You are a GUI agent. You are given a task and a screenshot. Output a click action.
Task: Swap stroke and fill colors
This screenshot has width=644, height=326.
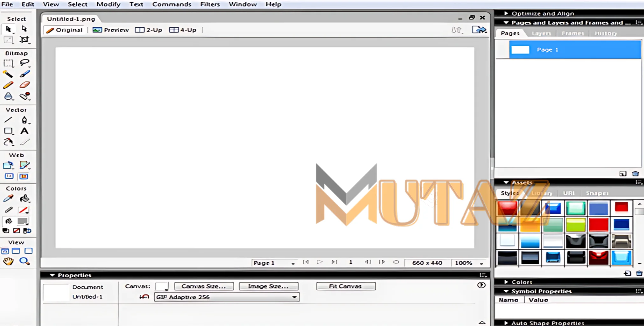coord(27,231)
